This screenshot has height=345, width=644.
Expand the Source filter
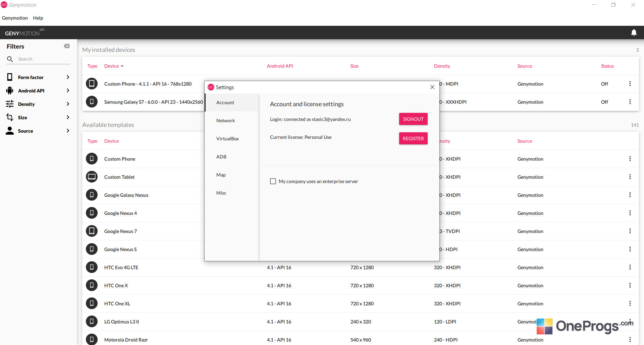coord(68,131)
